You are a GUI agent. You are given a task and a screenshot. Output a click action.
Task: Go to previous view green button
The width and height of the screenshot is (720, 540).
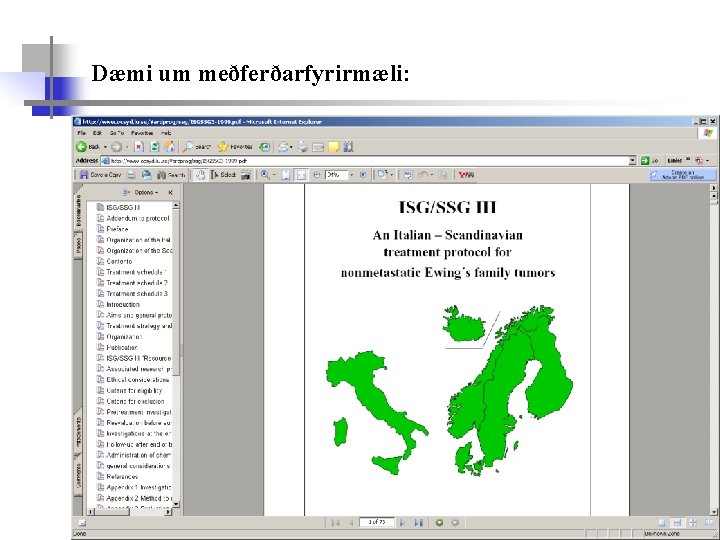[439, 523]
